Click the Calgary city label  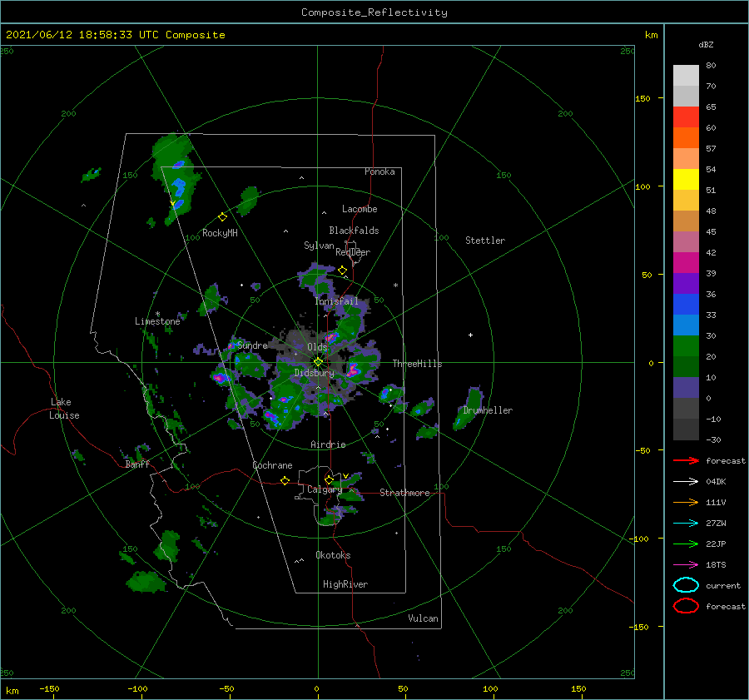325,489
